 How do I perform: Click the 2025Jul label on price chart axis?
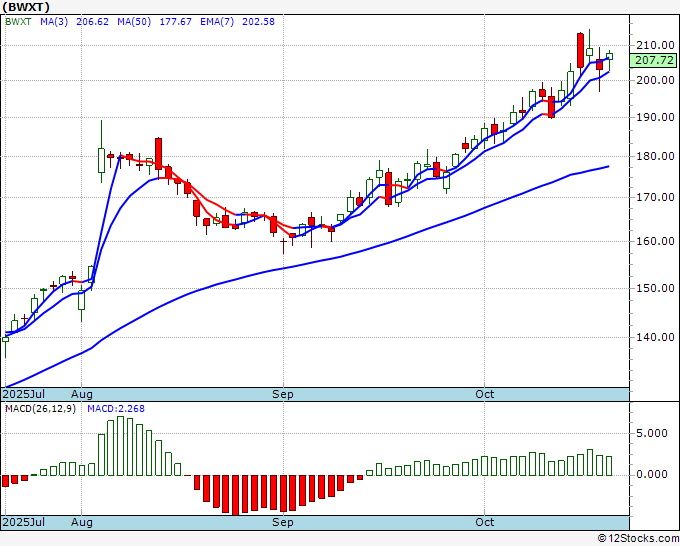24,394
